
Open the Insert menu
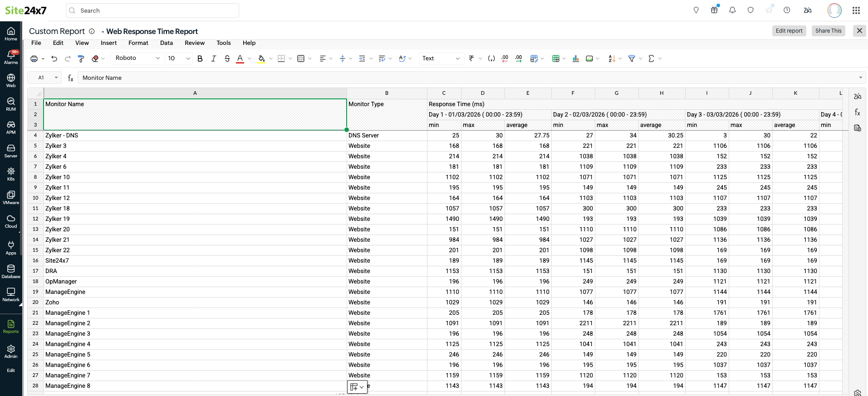[108, 43]
